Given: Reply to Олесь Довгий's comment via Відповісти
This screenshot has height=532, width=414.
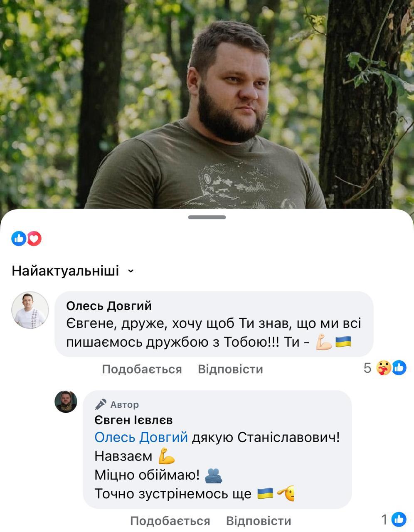Looking at the screenshot, I should (x=230, y=369).
